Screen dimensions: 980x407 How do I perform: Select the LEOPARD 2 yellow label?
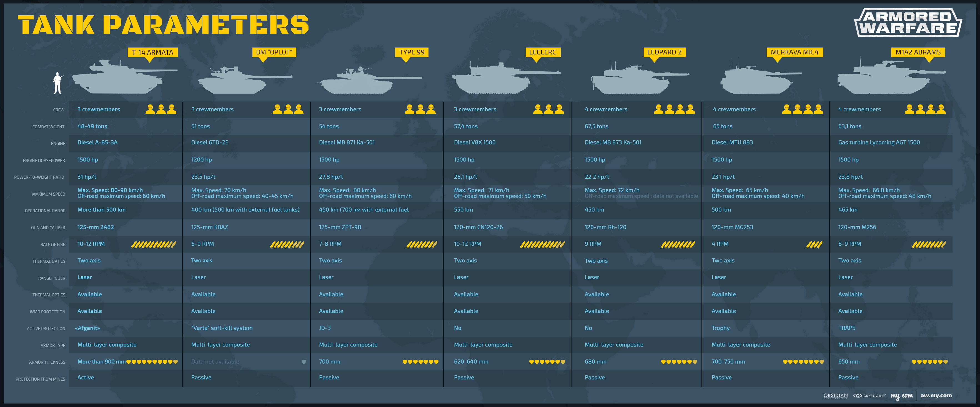(x=664, y=52)
